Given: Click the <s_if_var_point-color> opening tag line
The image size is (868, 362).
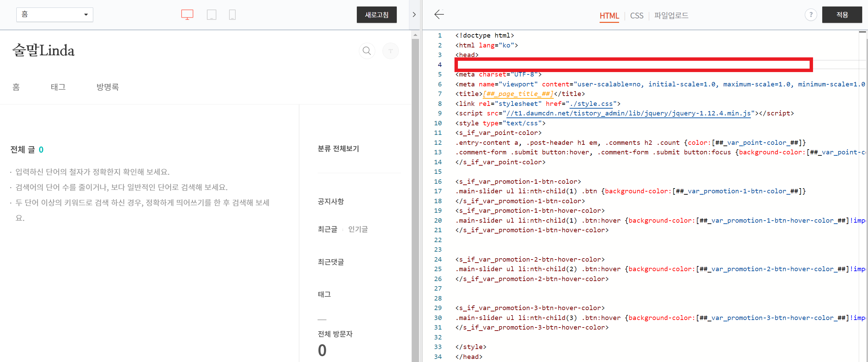Looking at the screenshot, I should 498,133.
